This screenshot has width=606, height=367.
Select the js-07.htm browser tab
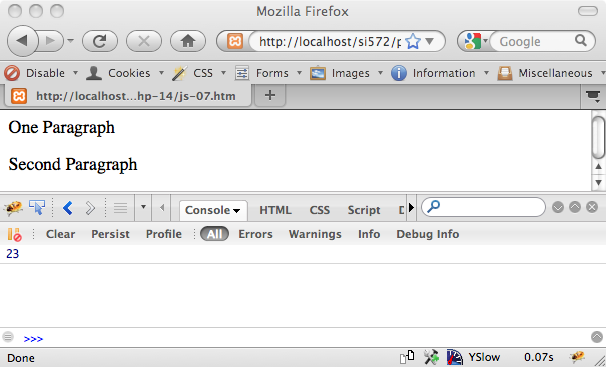pos(128,96)
